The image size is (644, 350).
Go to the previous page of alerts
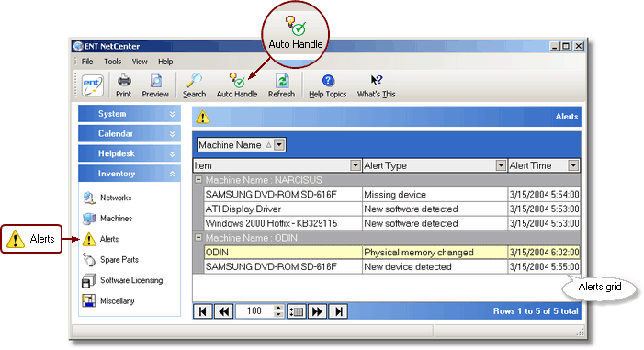click(224, 311)
